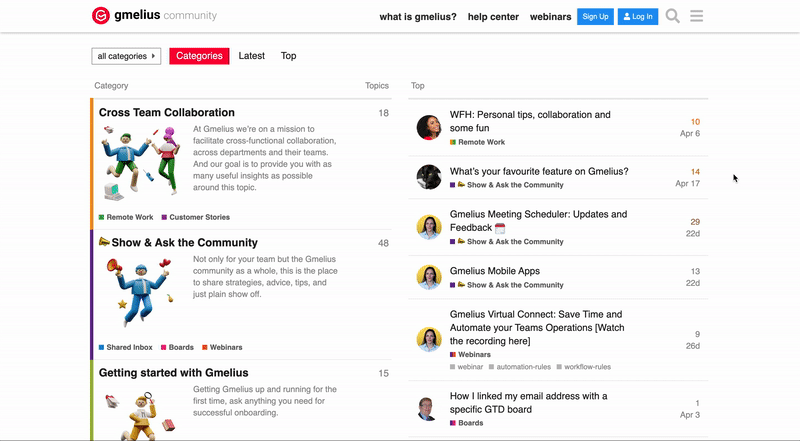Open the help center link
Screen dimensions: 800x441
click(x=493, y=17)
